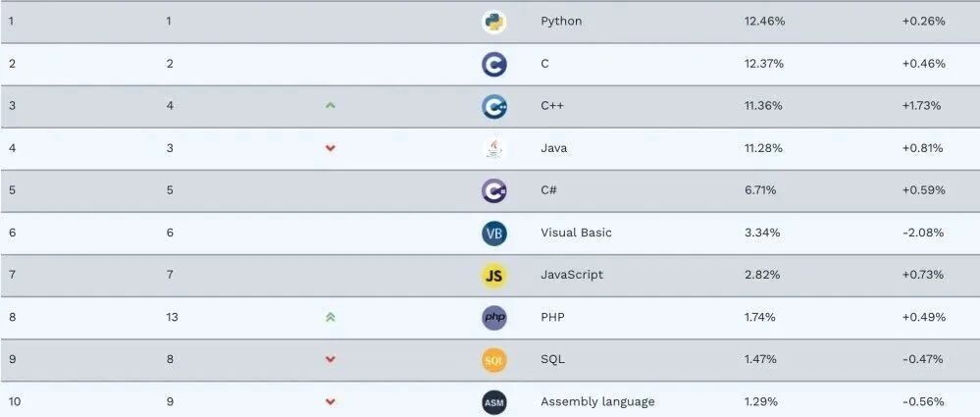Click the C++ logo icon
This screenshot has height=417, width=980.
coord(493,106)
